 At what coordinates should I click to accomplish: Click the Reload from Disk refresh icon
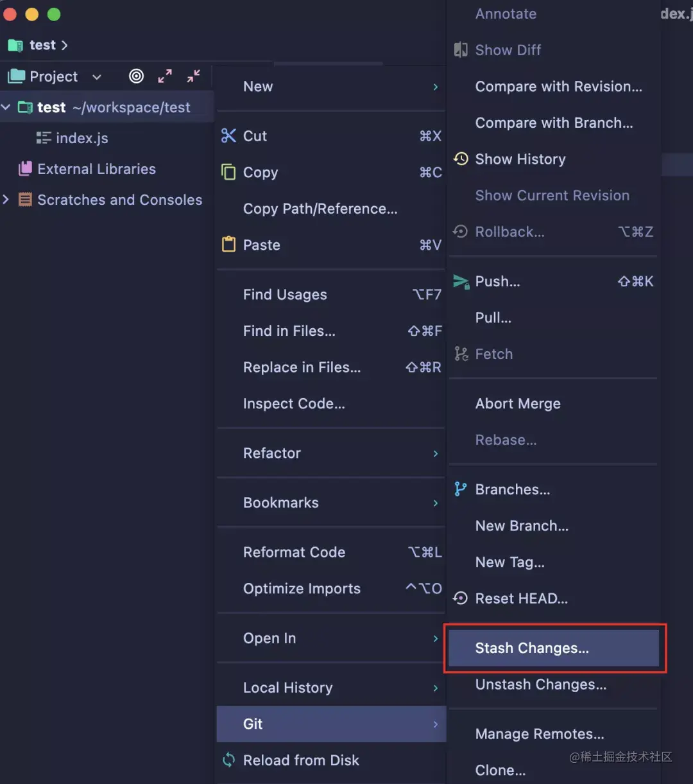(228, 760)
